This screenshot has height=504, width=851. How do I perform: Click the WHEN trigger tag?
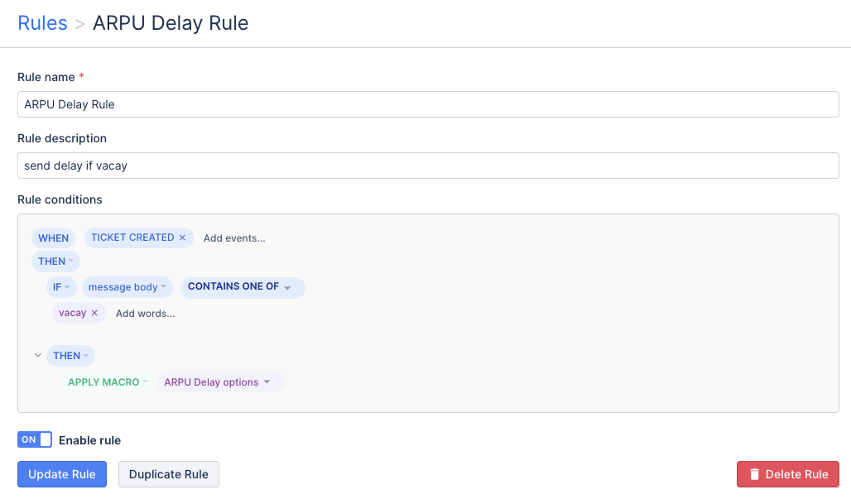point(54,238)
